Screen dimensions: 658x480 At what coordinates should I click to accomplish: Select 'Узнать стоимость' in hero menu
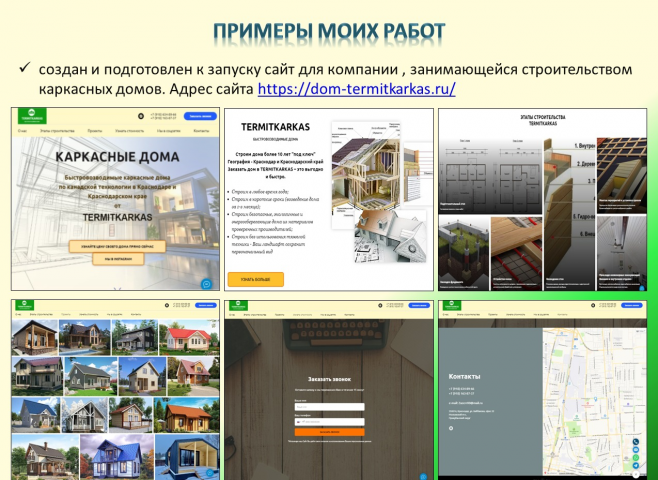[x=129, y=131]
